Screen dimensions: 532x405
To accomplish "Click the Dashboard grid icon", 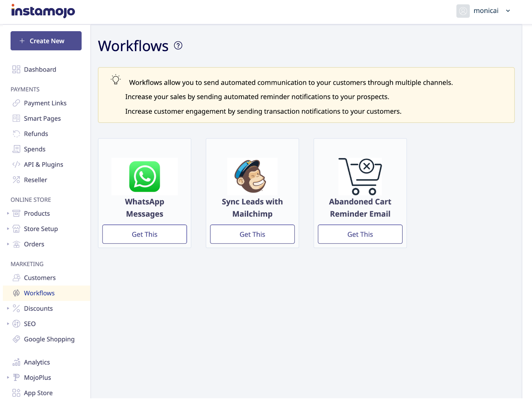I will [16, 69].
